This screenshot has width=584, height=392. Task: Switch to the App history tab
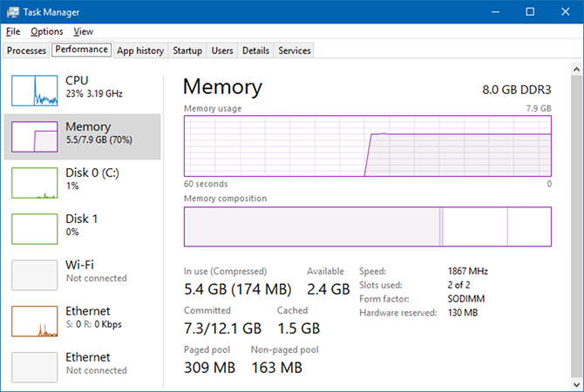click(x=139, y=51)
